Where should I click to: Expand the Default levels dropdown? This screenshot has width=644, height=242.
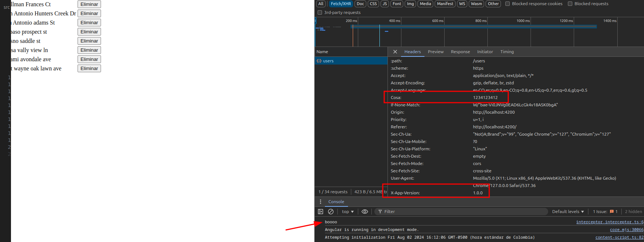568,212
